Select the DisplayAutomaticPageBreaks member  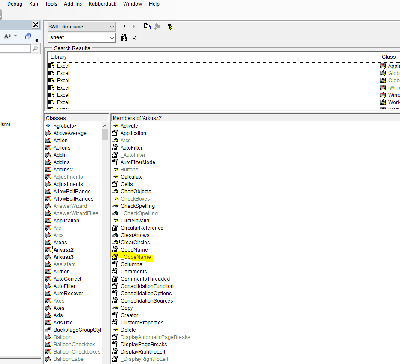pyautogui.click(x=155, y=337)
